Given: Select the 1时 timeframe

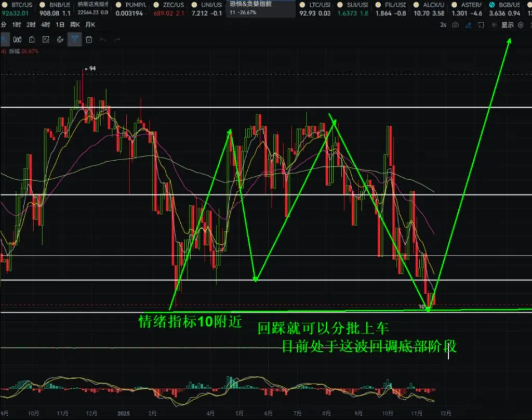Looking at the screenshot, I should pos(16,25).
